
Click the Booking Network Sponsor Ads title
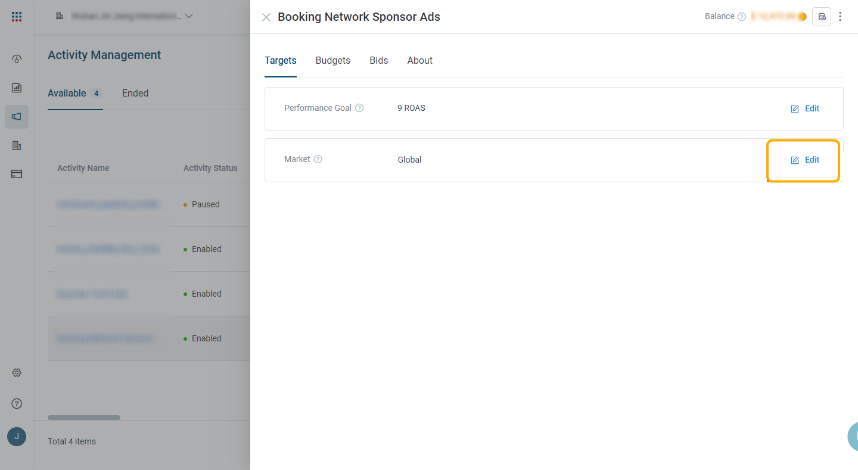[x=359, y=17]
